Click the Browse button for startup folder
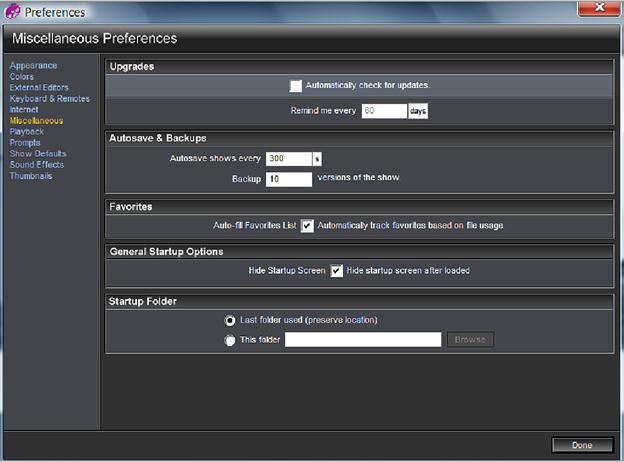The height and width of the screenshot is (462, 624). [470, 340]
